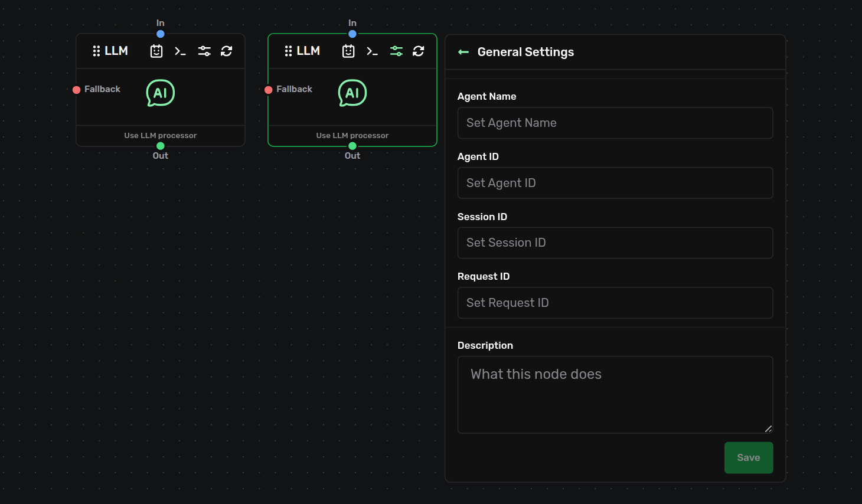Click the Description textarea resize grip
This screenshot has width=862, height=504.
point(768,428)
